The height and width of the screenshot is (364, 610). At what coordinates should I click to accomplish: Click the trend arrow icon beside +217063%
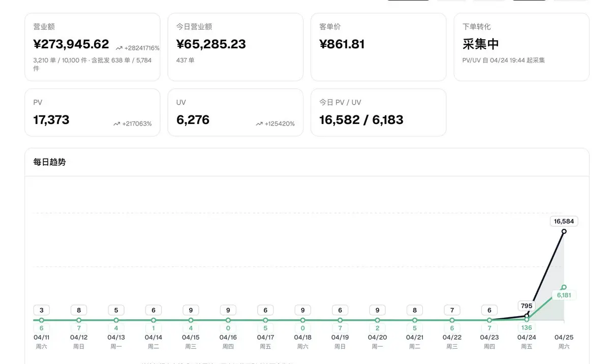pyautogui.click(x=117, y=124)
